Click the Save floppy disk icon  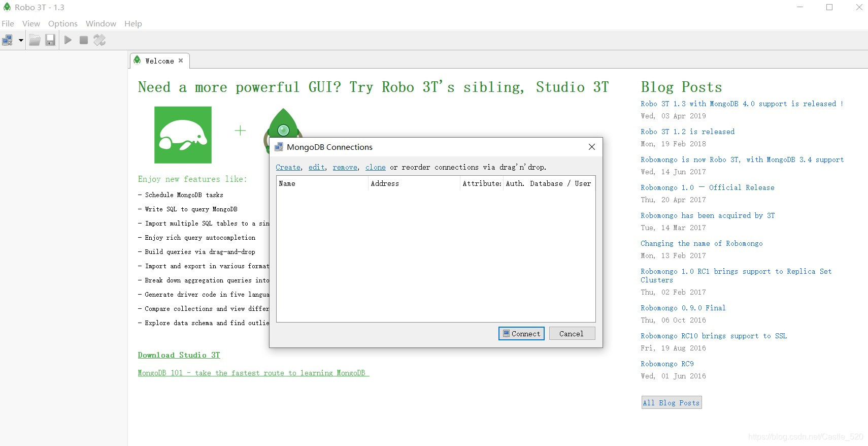coord(50,40)
